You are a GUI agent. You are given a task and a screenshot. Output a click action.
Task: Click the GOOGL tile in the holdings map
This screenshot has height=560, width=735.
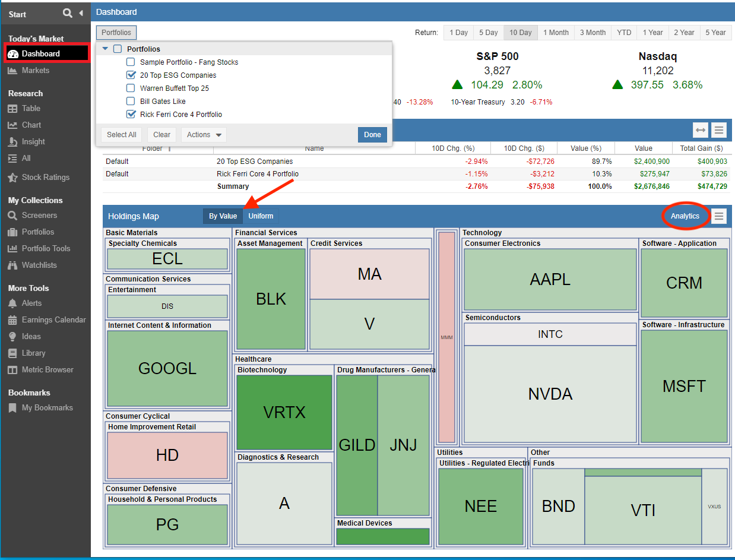click(167, 368)
